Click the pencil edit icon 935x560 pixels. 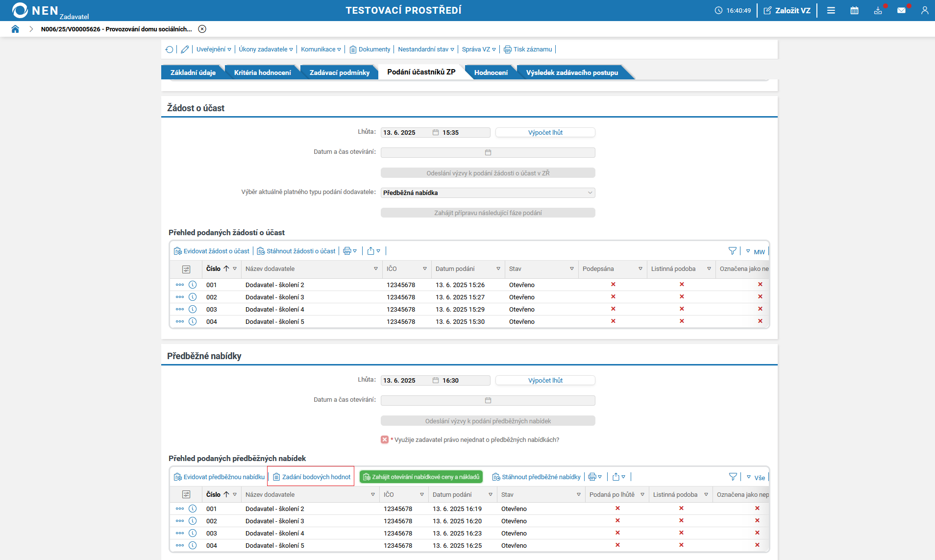point(185,49)
